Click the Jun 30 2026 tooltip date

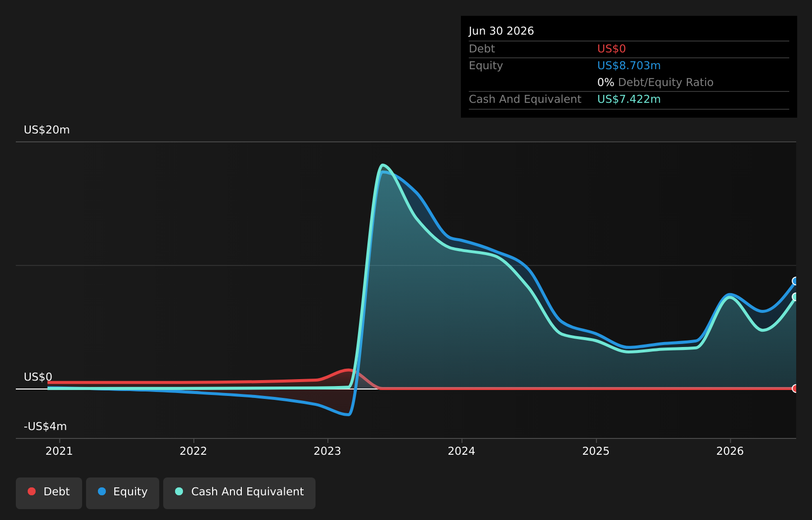[501, 31]
